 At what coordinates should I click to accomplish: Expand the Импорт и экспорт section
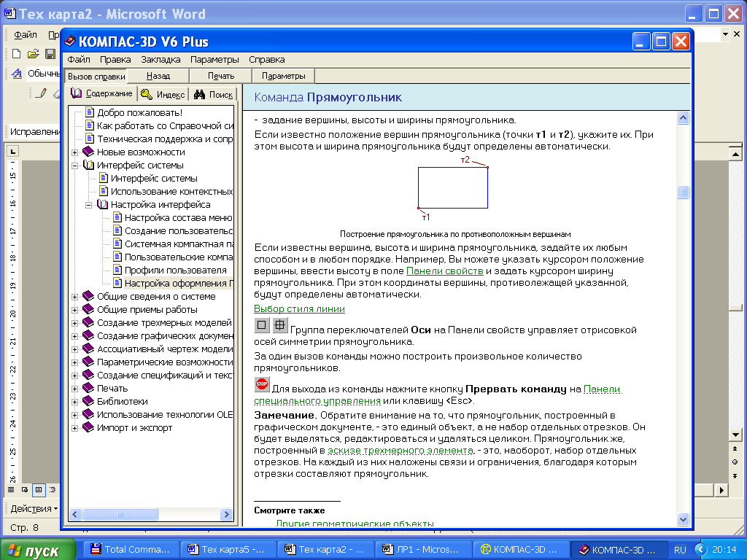pos(75,428)
